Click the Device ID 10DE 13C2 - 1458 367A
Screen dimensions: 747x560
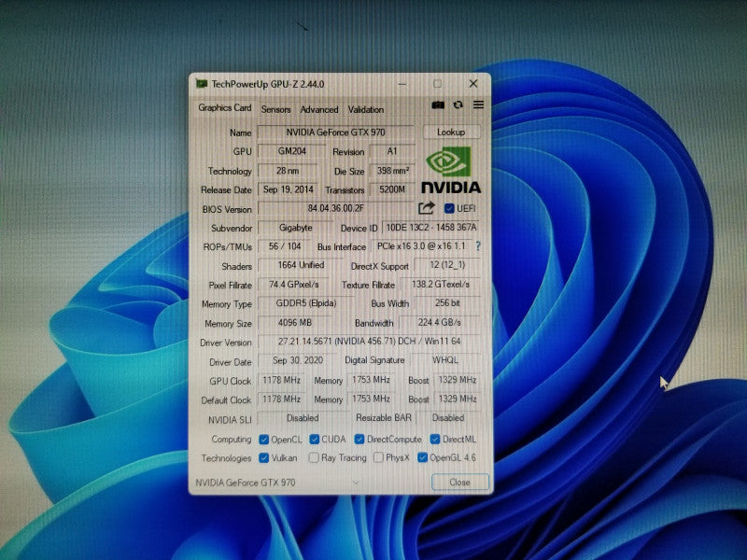pyautogui.click(x=431, y=227)
